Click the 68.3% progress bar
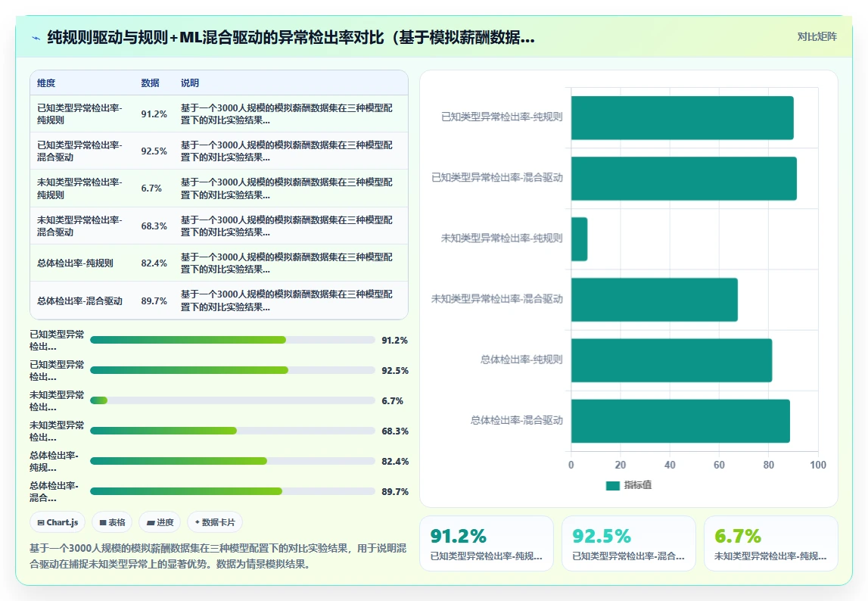The image size is (868, 601). click(232, 431)
